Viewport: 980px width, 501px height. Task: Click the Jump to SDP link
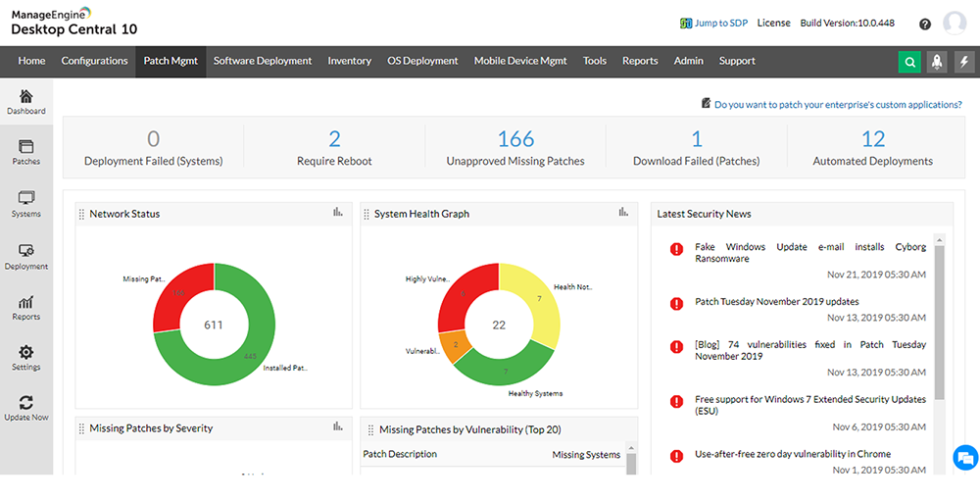click(720, 24)
